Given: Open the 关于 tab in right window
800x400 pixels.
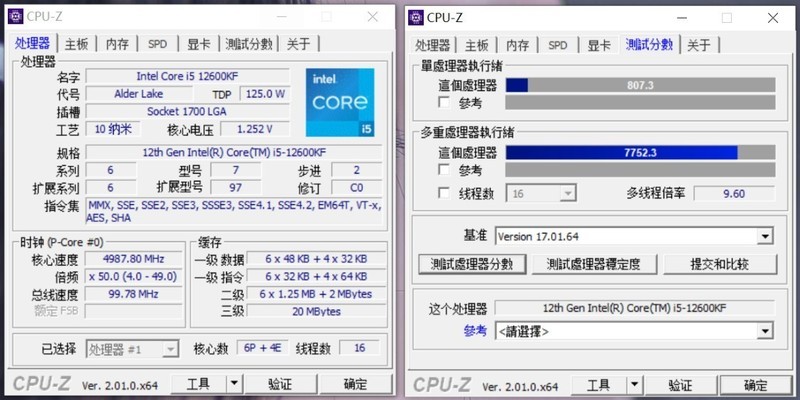Looking at the screenshot, I should [x=699, y=45].
